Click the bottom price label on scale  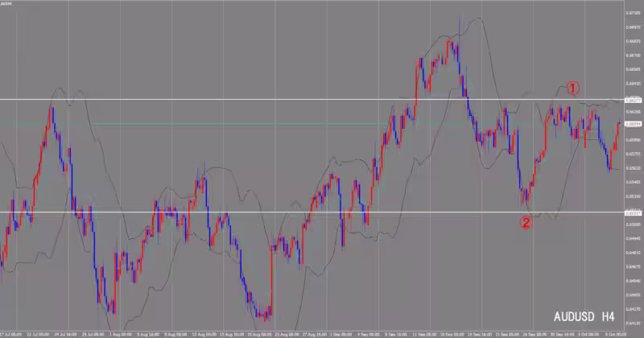pyautogui.click(x=633, y=322)
